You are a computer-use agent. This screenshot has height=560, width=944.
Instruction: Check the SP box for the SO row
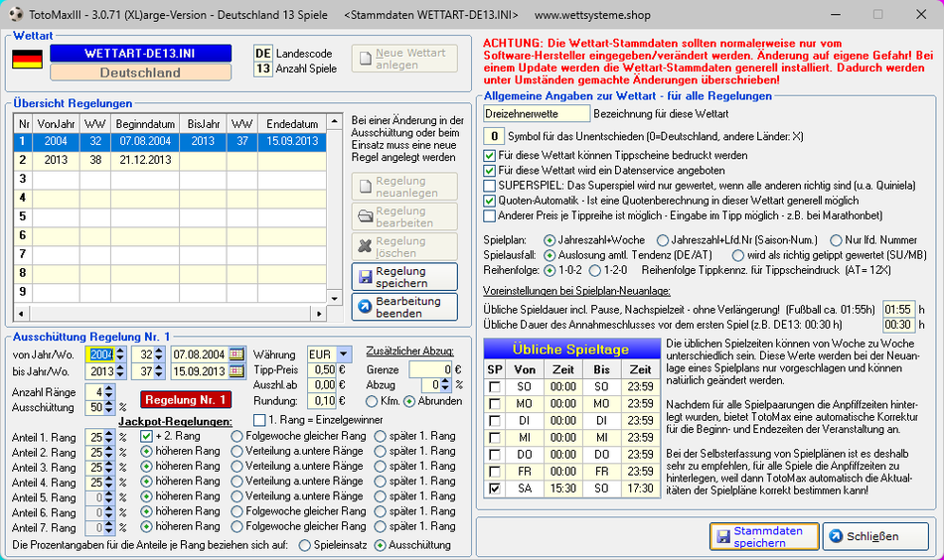click(x=495, y=387)
